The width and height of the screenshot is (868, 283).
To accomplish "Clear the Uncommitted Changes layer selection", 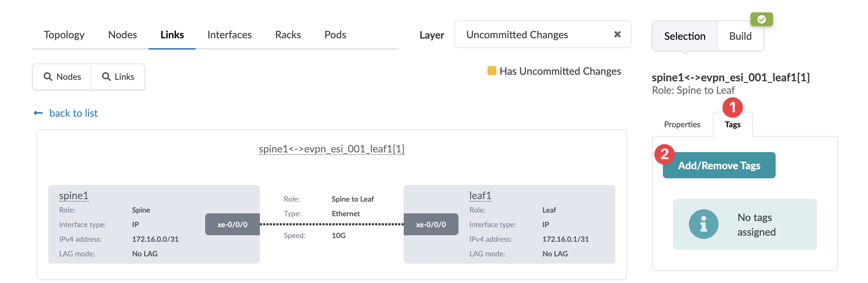I will 617,34.
